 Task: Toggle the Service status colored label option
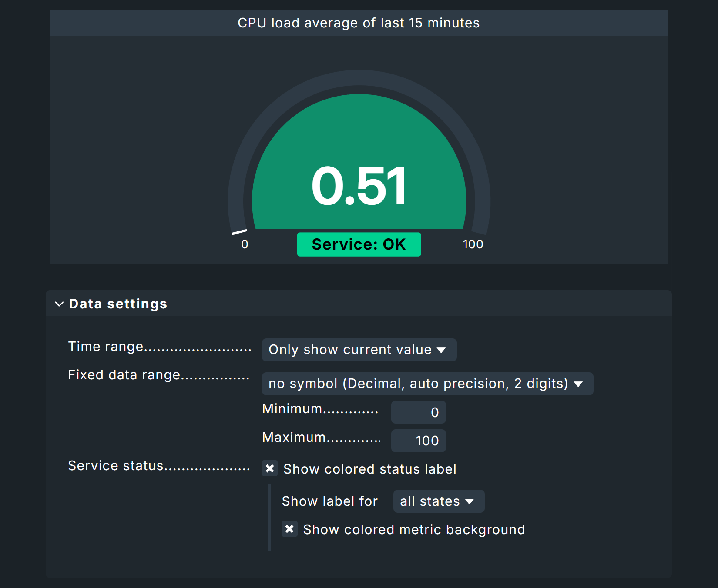coord(270,468)
